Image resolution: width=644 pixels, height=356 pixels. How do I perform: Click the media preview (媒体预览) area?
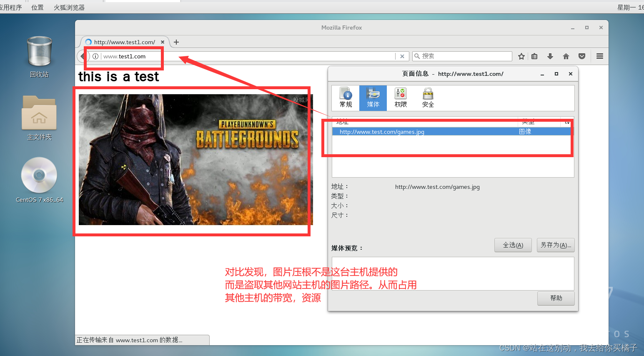coord(453,273)
